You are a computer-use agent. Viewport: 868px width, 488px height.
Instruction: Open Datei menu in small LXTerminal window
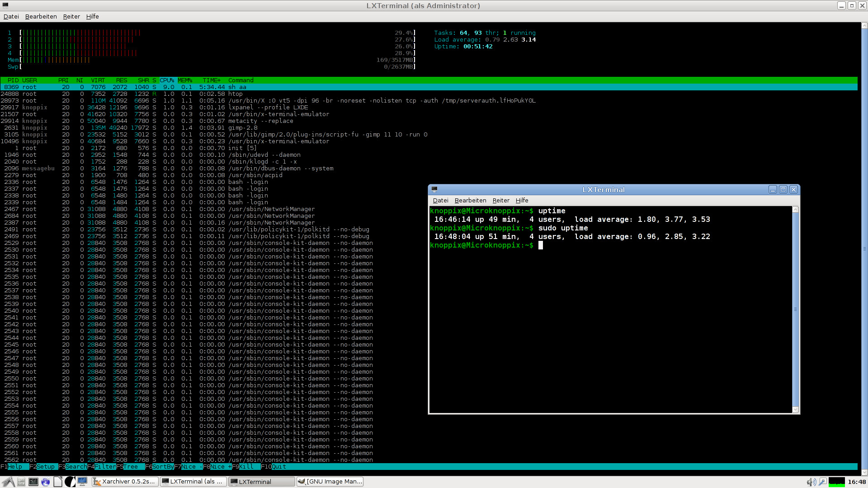click(x=441, y=200)
